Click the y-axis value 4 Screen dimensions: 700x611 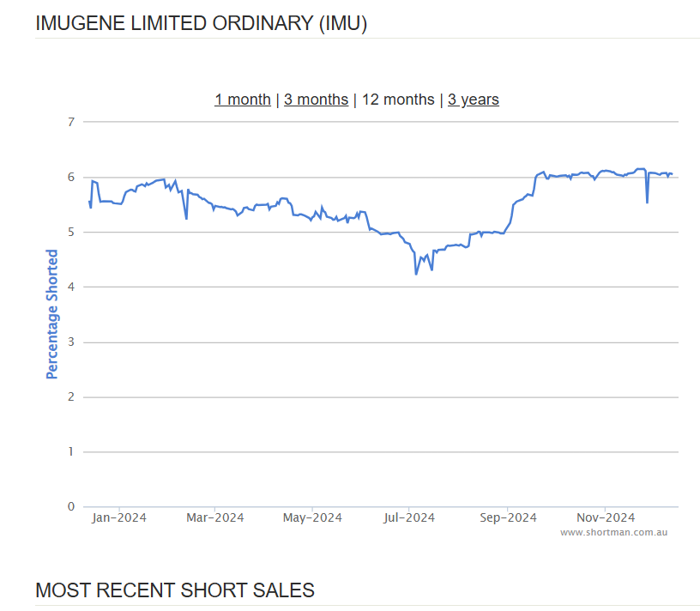[x=71, y=287]
